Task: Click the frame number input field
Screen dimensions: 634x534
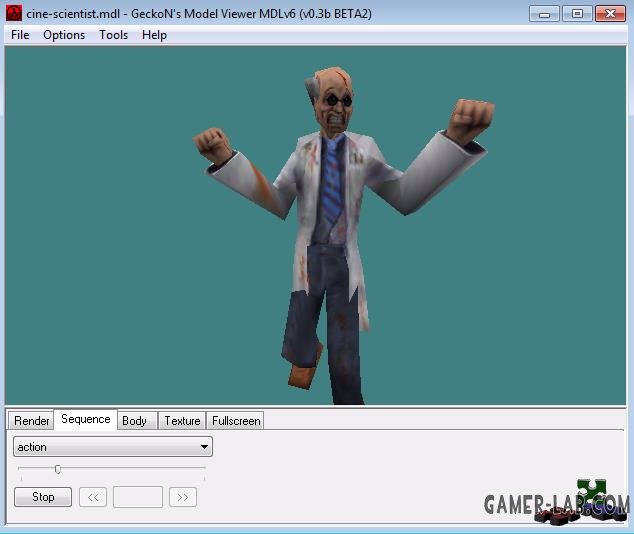Action: coord(138,497)
